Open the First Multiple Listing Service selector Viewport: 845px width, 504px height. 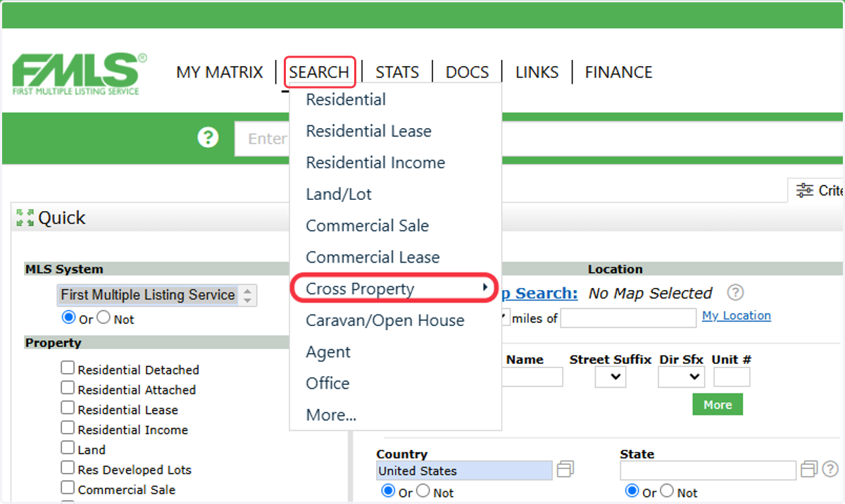coord(156,296)
